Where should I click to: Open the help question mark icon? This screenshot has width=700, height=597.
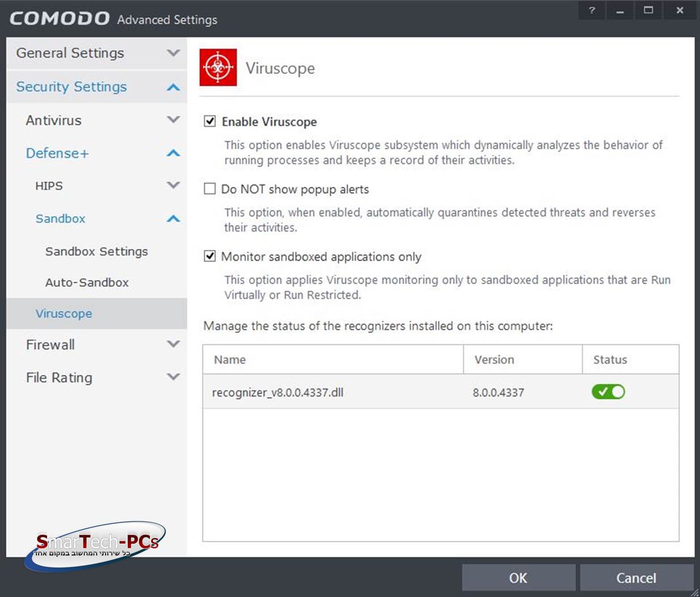(x=591, y=10)
